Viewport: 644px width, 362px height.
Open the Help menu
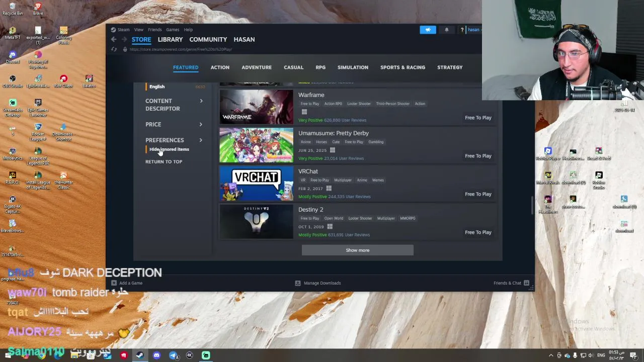coord(188,30)
